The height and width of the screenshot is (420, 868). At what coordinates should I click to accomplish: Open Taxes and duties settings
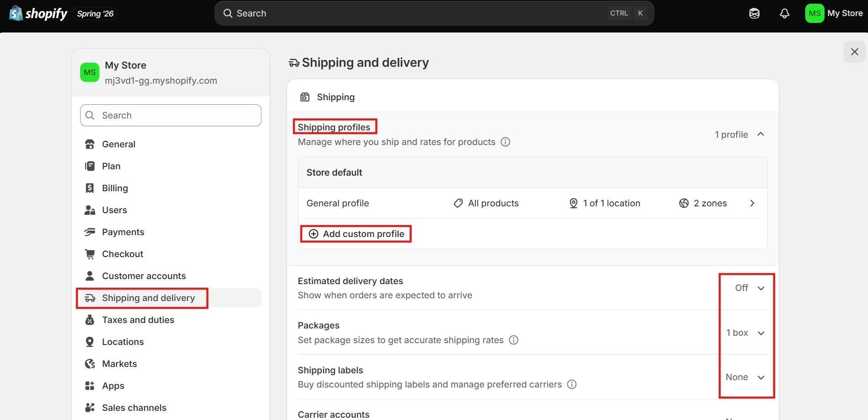click(x=170, y=320)
